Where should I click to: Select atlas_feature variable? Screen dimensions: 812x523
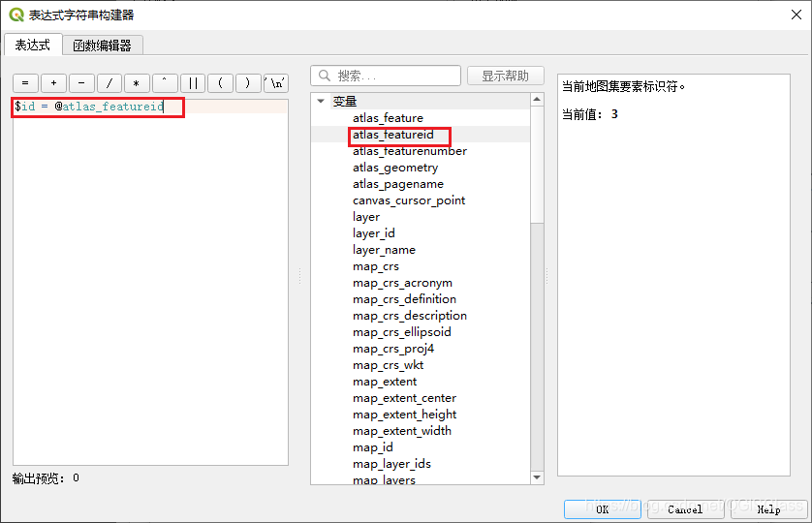click(x=388, y=118)
